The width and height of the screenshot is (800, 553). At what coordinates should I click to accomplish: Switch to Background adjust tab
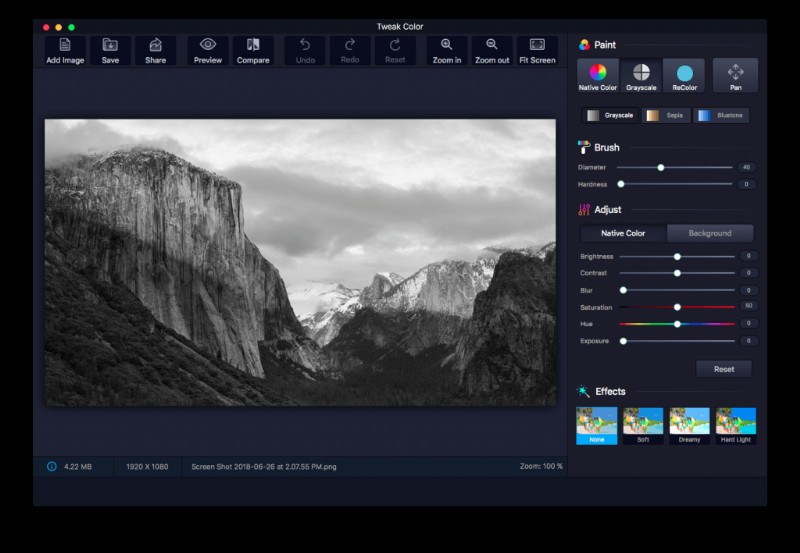(710, 233)
